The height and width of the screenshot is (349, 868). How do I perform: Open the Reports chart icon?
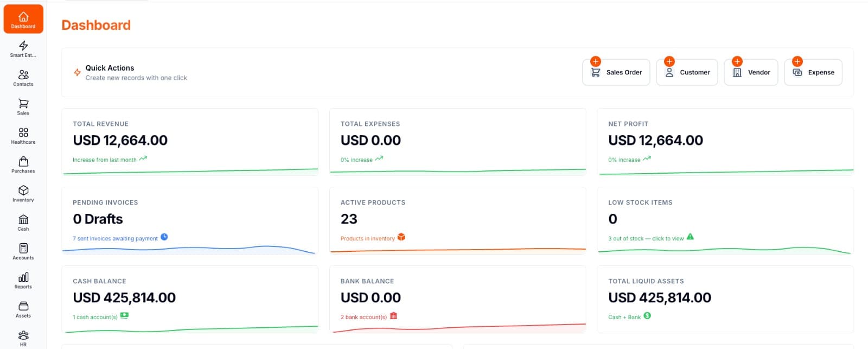tap(23, 277)
